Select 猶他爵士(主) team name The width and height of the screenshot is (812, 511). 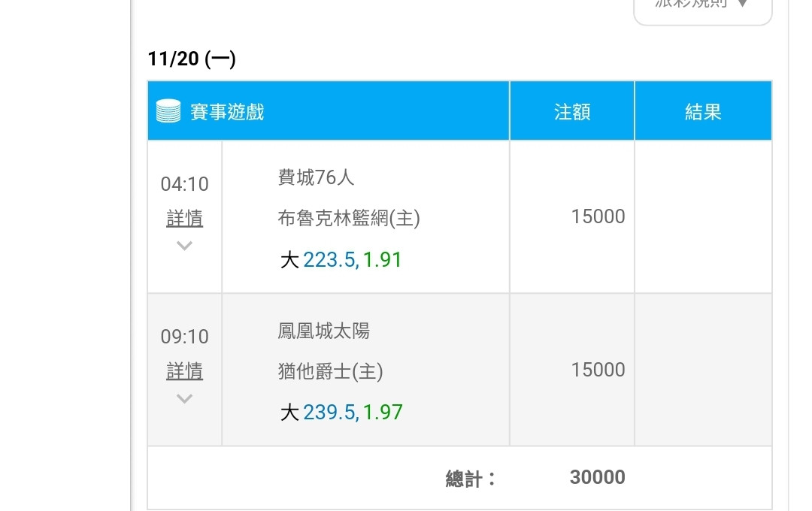pos(330,371)
